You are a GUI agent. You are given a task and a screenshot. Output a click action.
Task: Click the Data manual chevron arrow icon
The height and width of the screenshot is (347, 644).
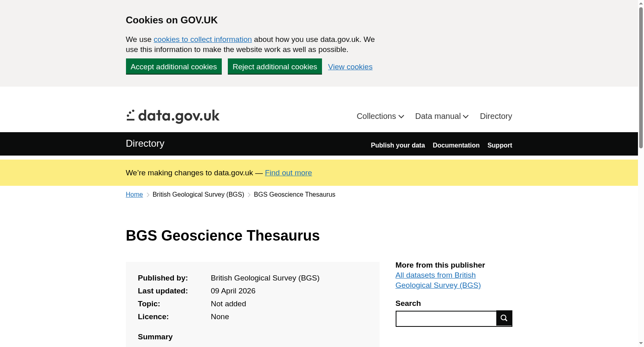466,116
